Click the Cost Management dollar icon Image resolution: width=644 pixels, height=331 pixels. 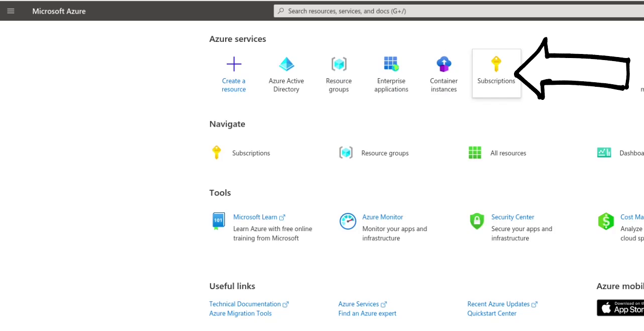coord(606,221)
